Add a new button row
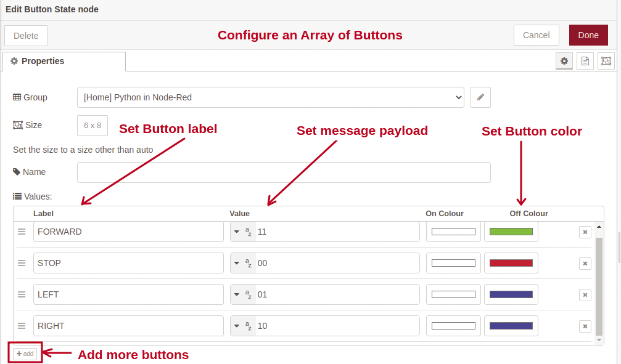621x364 pixels. [25, 354]
